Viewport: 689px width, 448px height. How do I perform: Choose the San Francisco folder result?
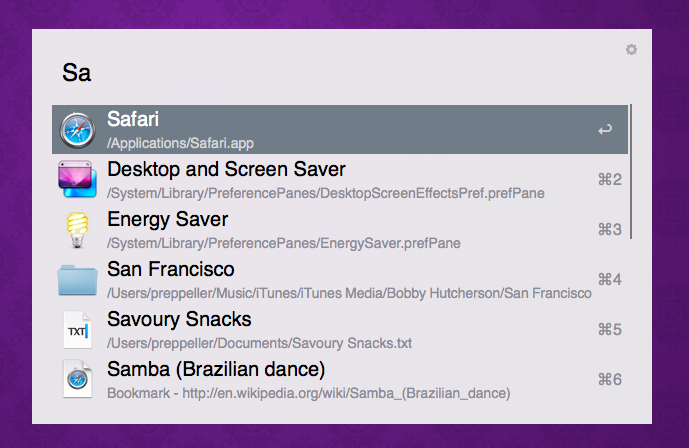171,270
